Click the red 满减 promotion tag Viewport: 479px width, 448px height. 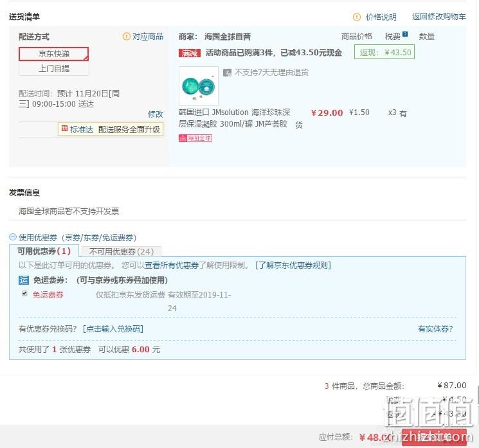[190, 53]
